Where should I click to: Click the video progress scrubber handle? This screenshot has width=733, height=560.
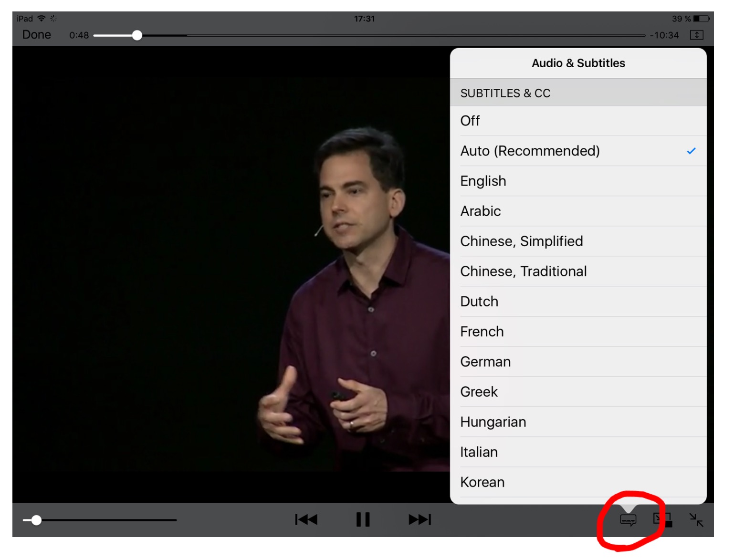point(137,35)
